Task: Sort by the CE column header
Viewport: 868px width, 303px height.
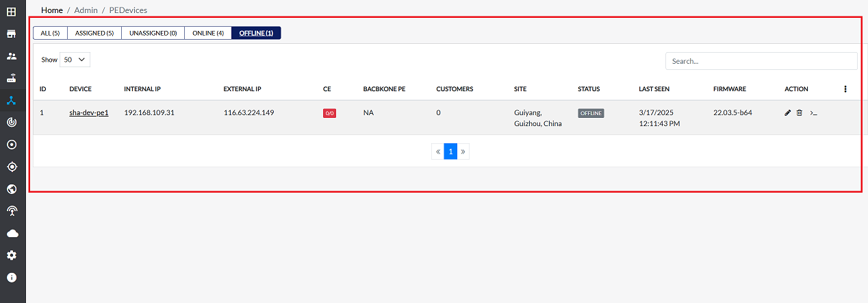Action: 327,89
